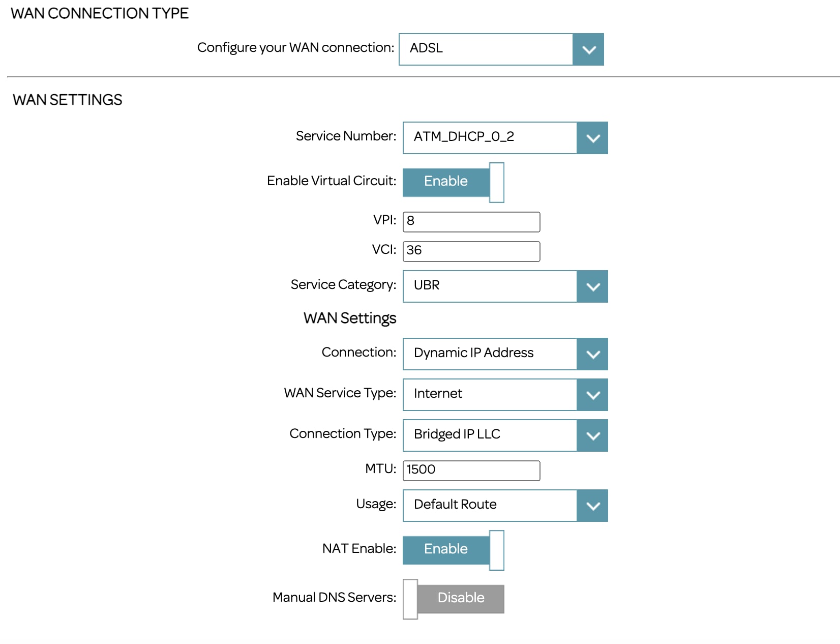Click the WAN Settings subsection heading
This screenshot has height=644, width=840.
click(350, 318)
